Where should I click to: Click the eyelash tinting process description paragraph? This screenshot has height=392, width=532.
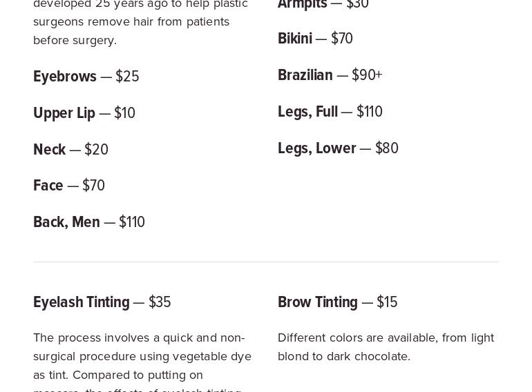click(x=142, y=362)
